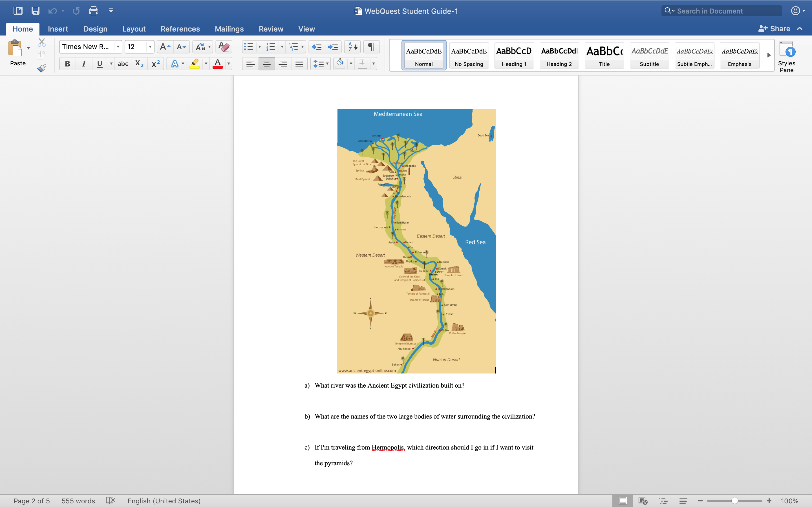This screenshot has width=812, height=507.
Task: Toggle bold formatting
Action: 67,63
